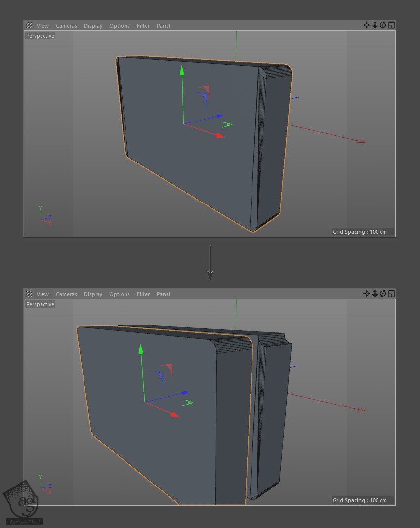Open the Display menu in top viewport
The image size is (420, 528).
[x=93, y=26]
